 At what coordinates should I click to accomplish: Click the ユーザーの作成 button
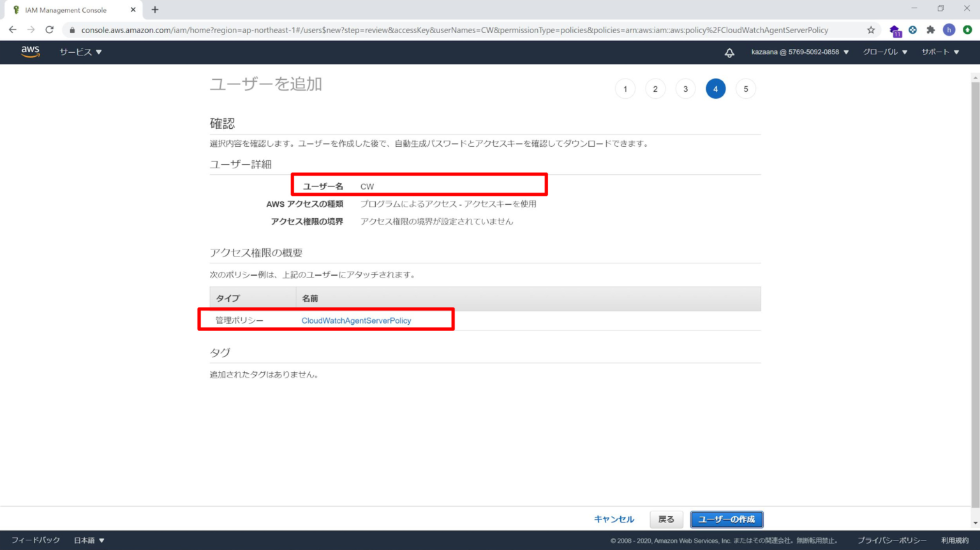point(726,519)
